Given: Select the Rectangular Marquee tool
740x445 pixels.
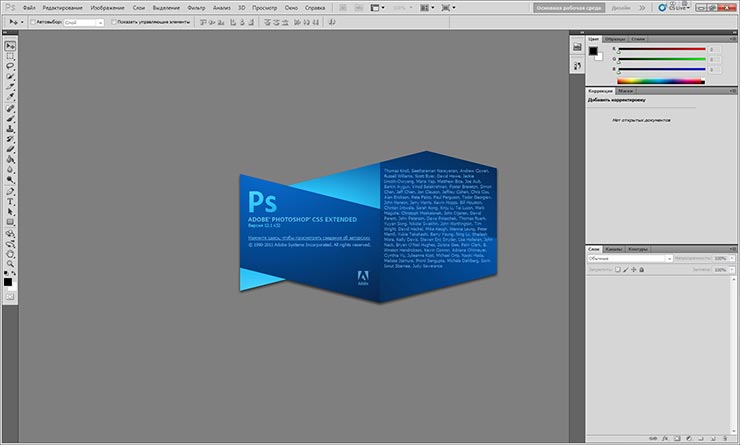Looking at the screenshot, I should coord(10,57).
